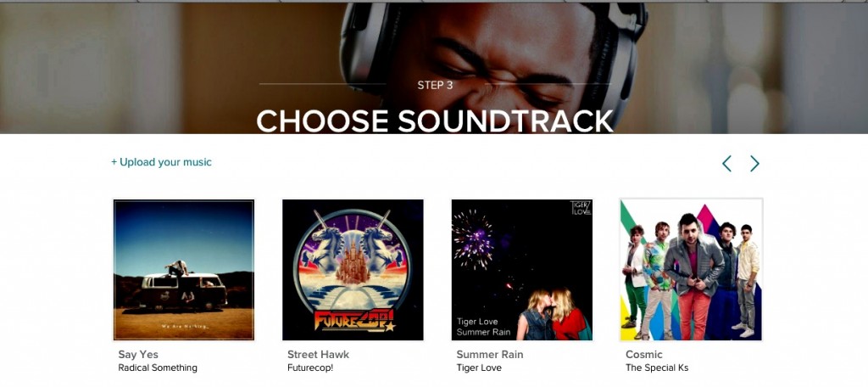Click the Cosmic track title
868x387 pixels.
[644, 354]
